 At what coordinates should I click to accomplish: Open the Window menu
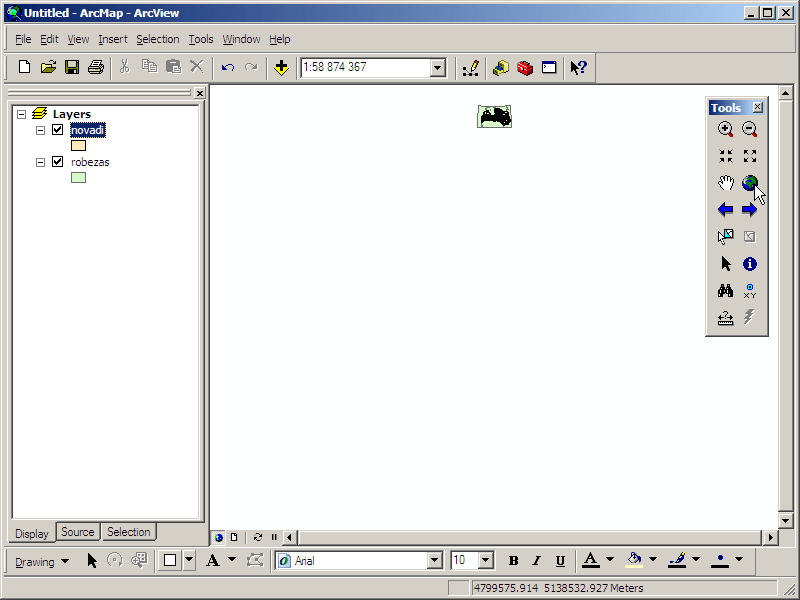(x=241, y=39)
